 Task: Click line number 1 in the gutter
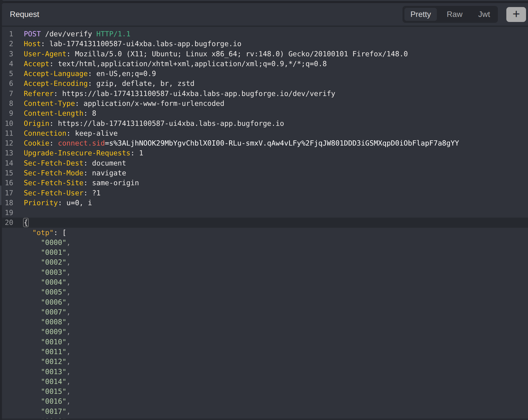pyautogui.click(x=11, y=34)
